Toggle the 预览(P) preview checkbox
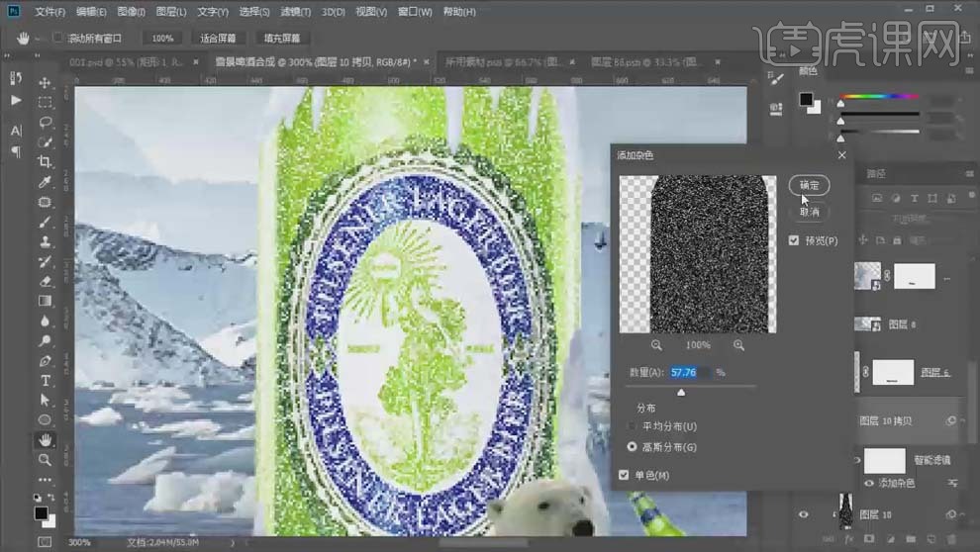 pos(795,240)
